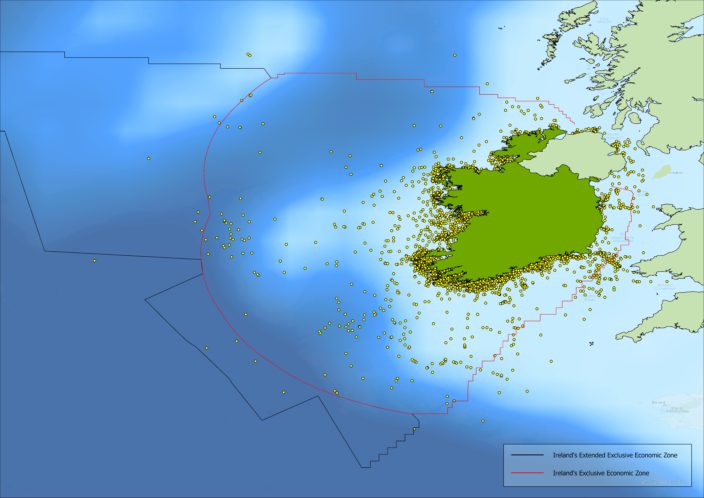Click the topmost yellow point pair near top
This screenshot has width=704, height=498.
coord(249,55)
